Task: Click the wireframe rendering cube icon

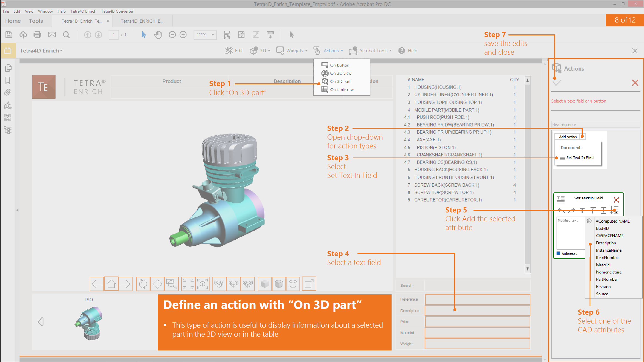Action: [293, 284]
